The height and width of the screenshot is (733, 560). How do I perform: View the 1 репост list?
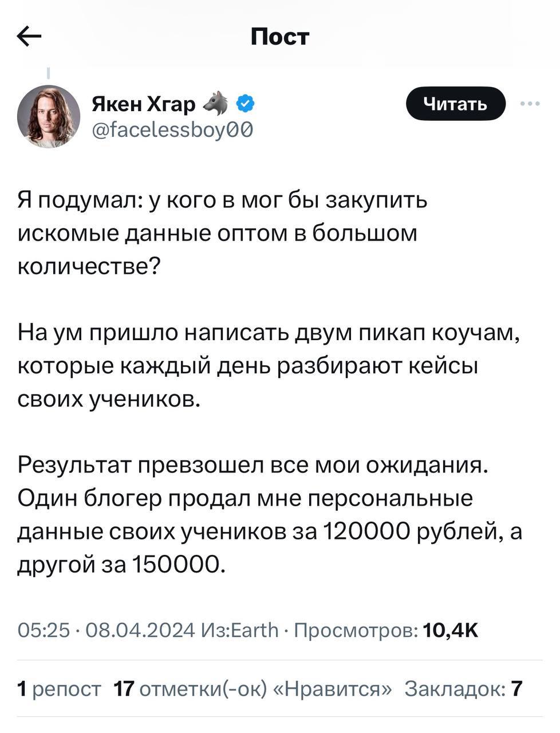59,688
